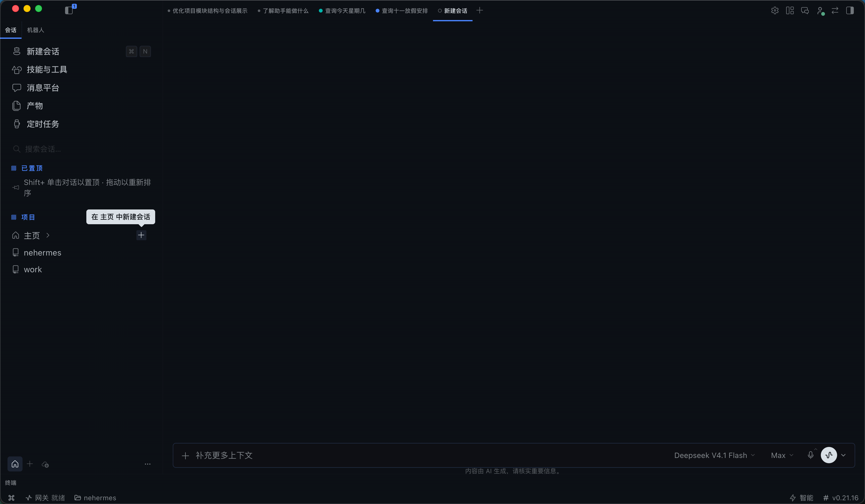
Task: Select the 新建会话 tab in the tab bar
Action: click(x=453, y=11)
